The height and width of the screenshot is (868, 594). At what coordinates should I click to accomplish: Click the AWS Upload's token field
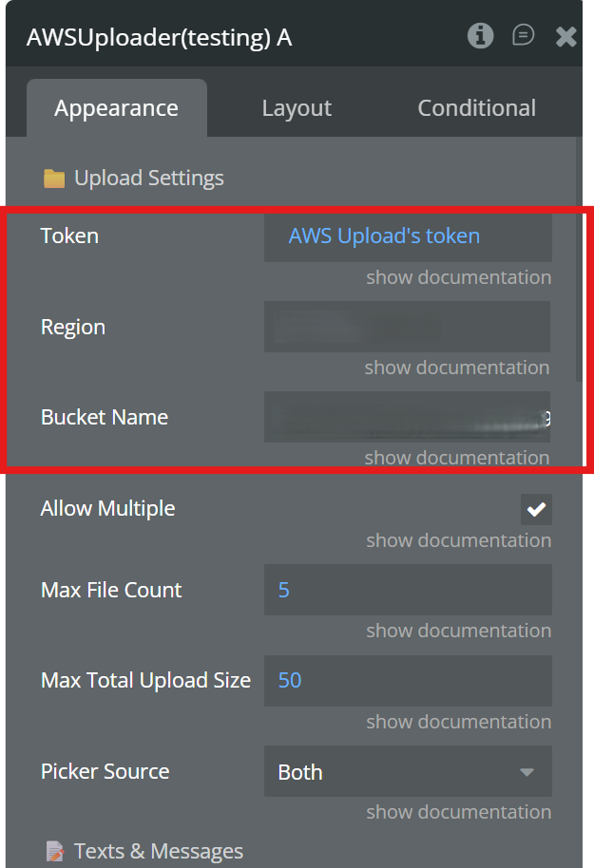408,236
